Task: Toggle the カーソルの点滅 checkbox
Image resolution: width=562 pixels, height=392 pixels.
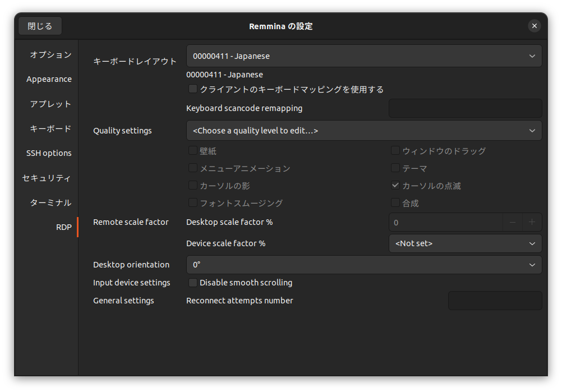Action: point(395,186)
